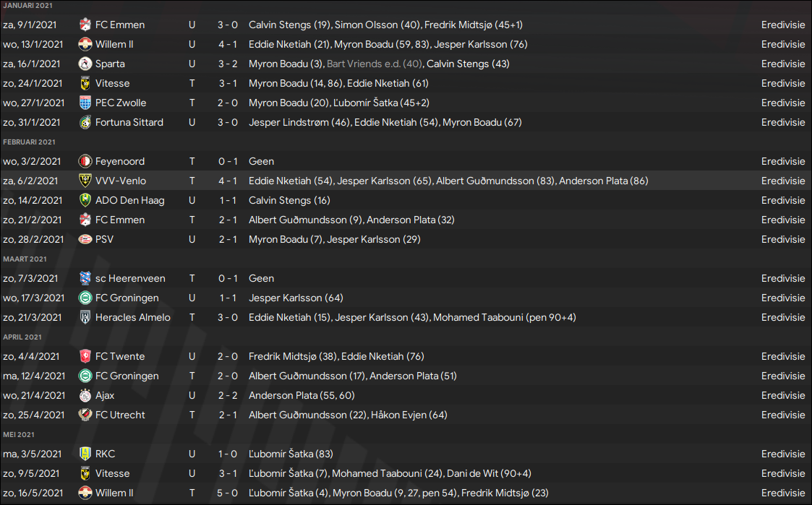Click the Ajax club badge icon

tap(85, 395)
